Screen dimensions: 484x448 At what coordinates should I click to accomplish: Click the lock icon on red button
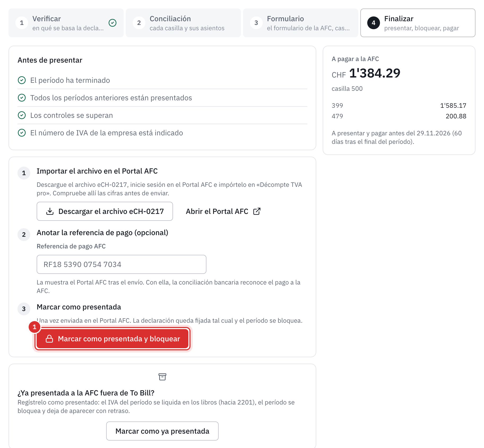coord(49,339)
